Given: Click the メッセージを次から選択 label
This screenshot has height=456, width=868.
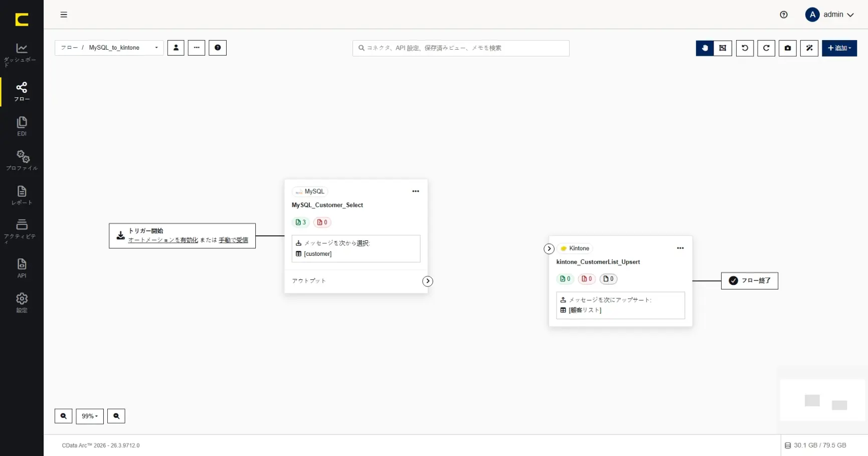Looking at the screenshot, I should (337, 243).
